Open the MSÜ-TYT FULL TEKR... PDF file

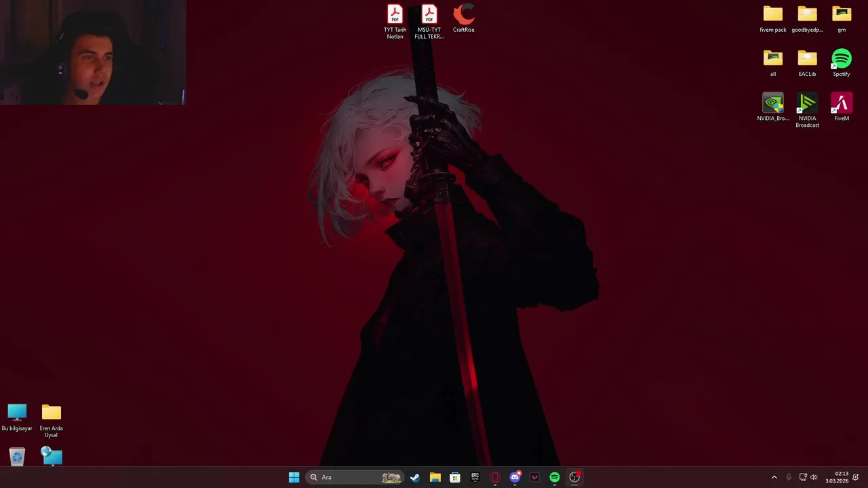pos(429,22)
